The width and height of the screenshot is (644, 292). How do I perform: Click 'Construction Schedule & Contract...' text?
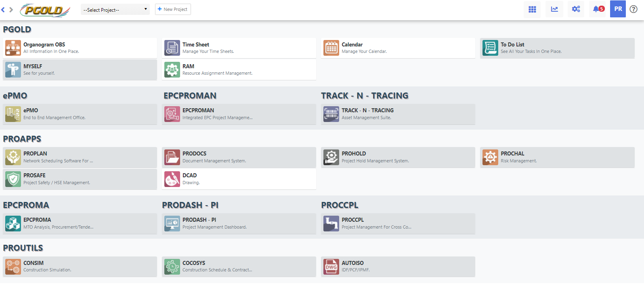tap(217, 270)
